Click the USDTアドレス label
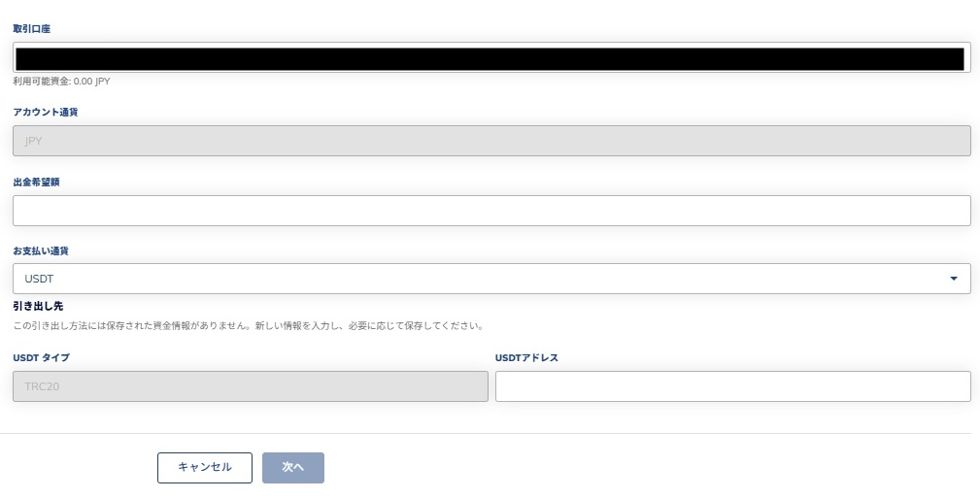The width and height of the screenshot is (980, 499). coord(526,357)
